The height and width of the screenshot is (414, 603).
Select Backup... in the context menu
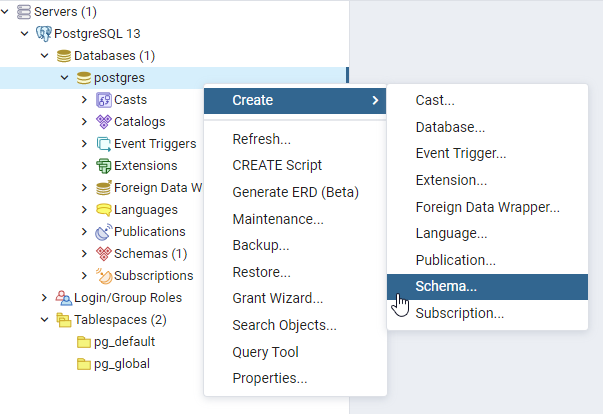click(x=260, y=245)
